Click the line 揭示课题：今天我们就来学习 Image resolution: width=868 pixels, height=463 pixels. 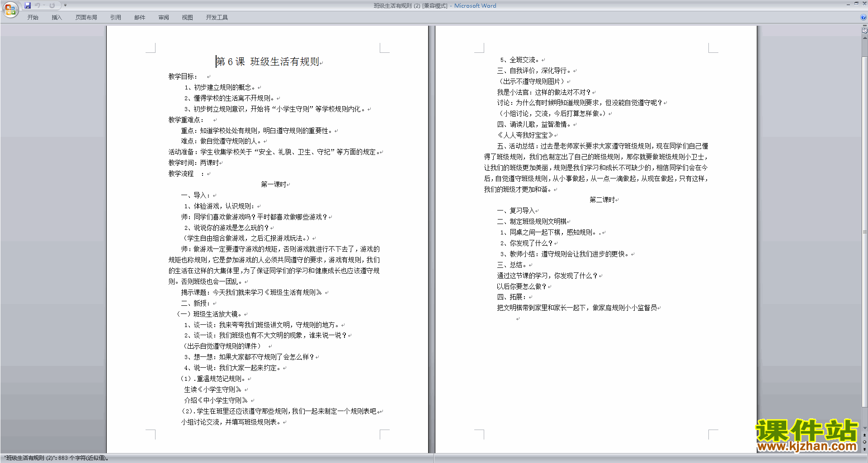click(252, 292)
